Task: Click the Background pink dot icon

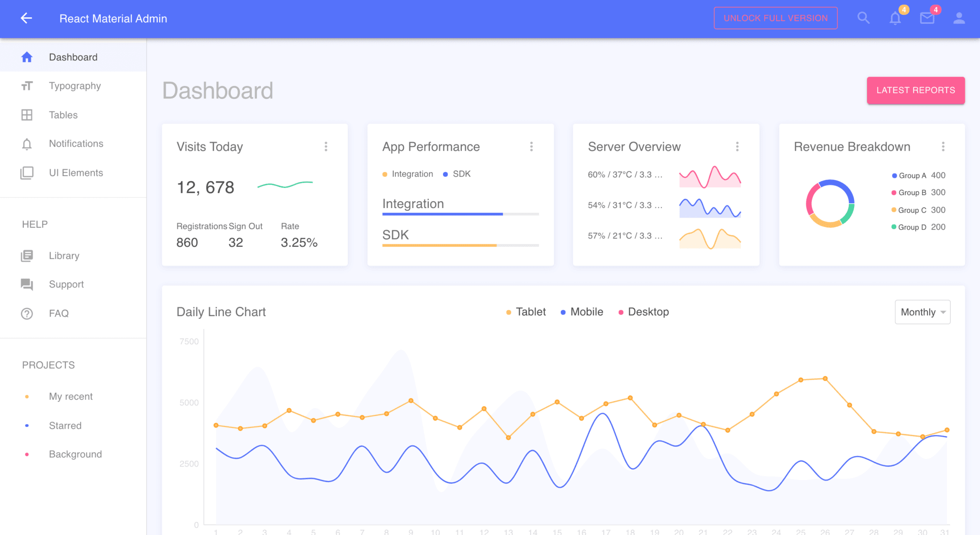Action: tap(27, 454)
